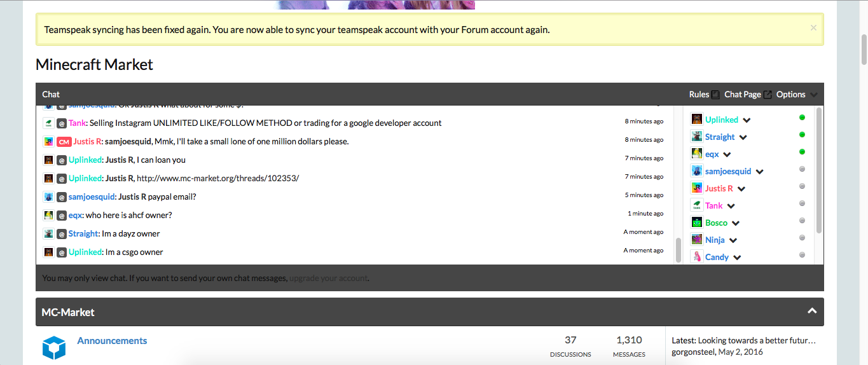Click Bosco's avatar in the user list
This screenshot has width=868, height=365.
(x=696, y=223)
